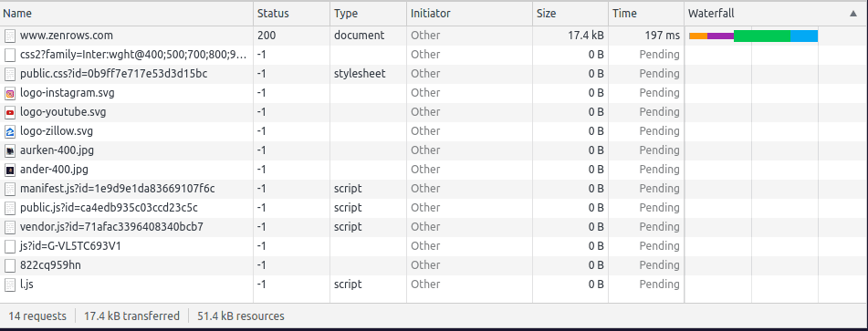Click the 200 status of www.zenrows.com
The width and height of the screenshot is (868, 331).
267,36
